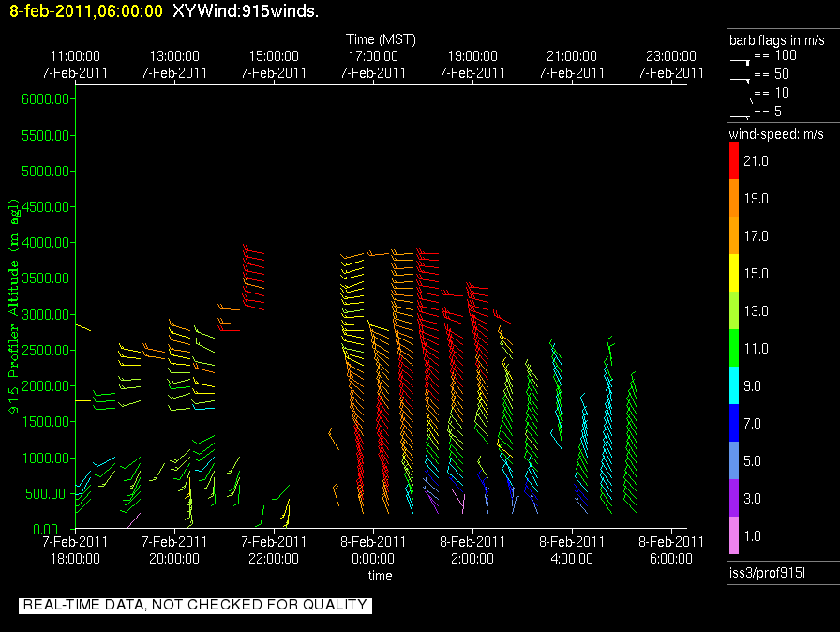Screen dimensions: 840x632
Task: Pick the yellow wind-speed color bar segment
Action: pyautogui.click(x=734, y=273)
